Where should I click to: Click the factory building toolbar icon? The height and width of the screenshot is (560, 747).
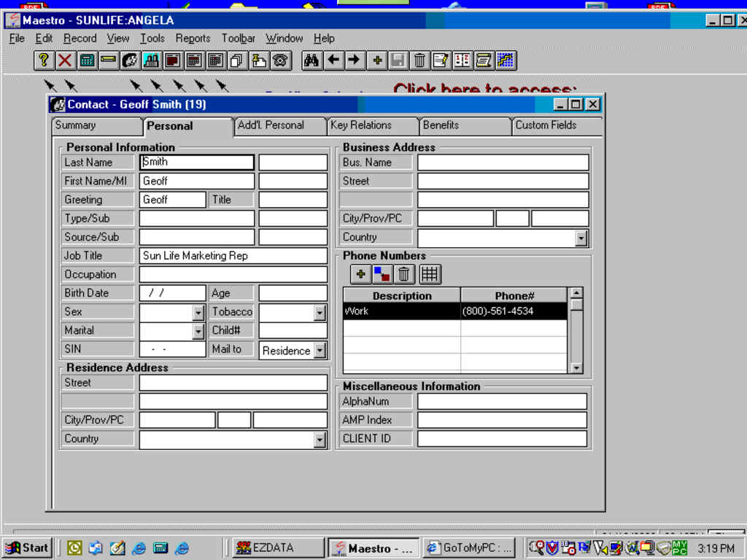pos(151,61)
